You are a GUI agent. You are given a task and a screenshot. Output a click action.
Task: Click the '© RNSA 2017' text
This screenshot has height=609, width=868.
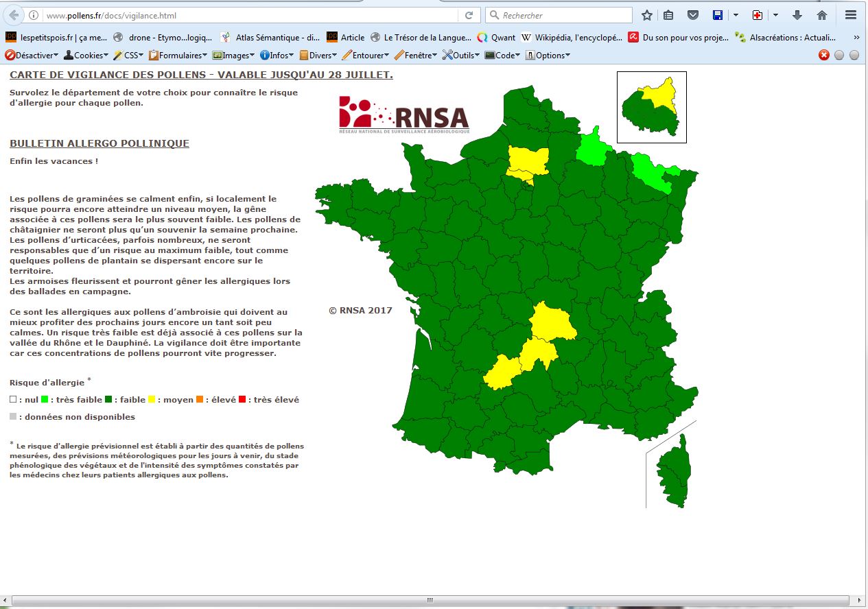pyautogui.click(x=360, y=310)
